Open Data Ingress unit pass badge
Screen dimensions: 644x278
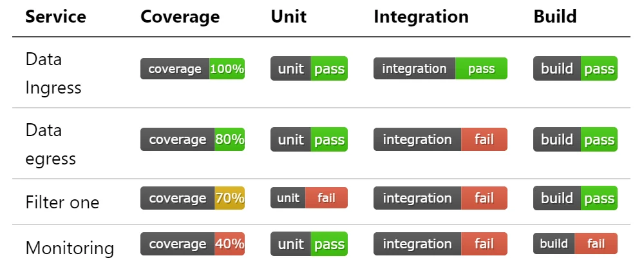(309, 68)
